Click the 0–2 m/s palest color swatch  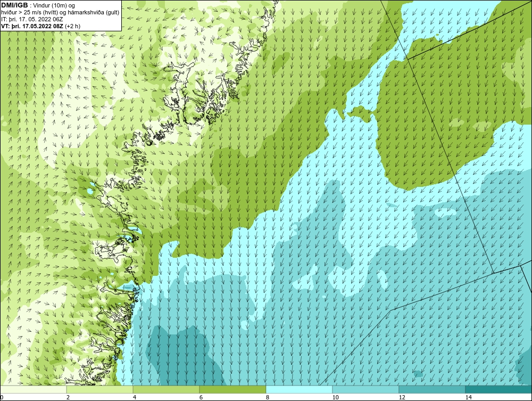pyautogui.click(x=33, y=389)
